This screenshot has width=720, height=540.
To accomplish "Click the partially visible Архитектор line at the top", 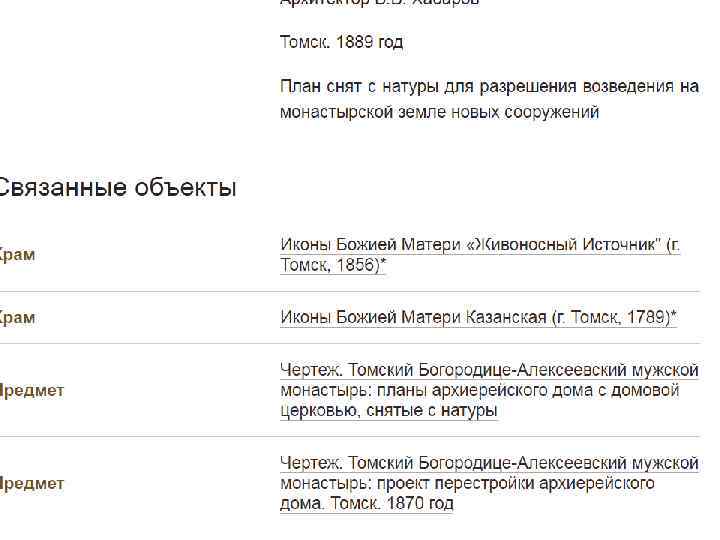I will 380,3.
